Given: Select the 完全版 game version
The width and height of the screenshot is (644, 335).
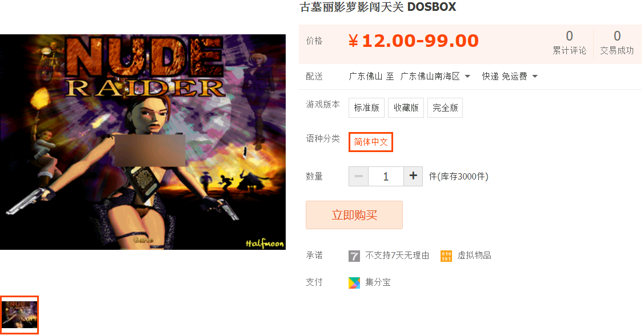Looking at the screenshot, I should (445, 107).
